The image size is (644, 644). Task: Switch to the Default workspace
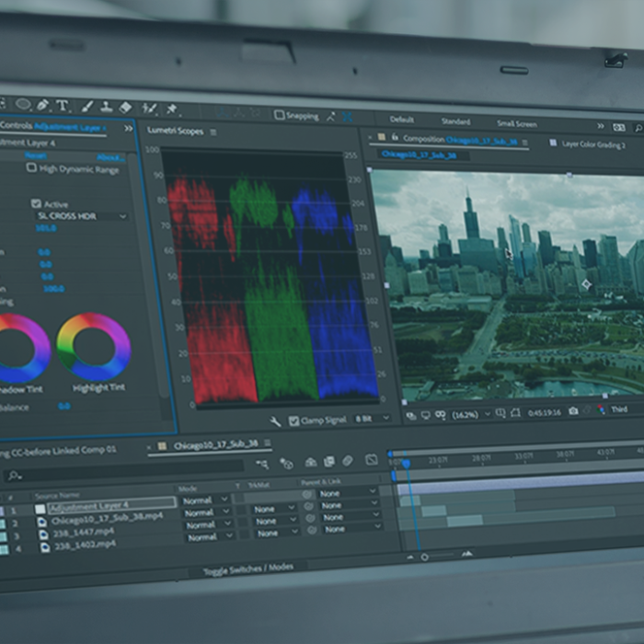click(x=402, y=120)
